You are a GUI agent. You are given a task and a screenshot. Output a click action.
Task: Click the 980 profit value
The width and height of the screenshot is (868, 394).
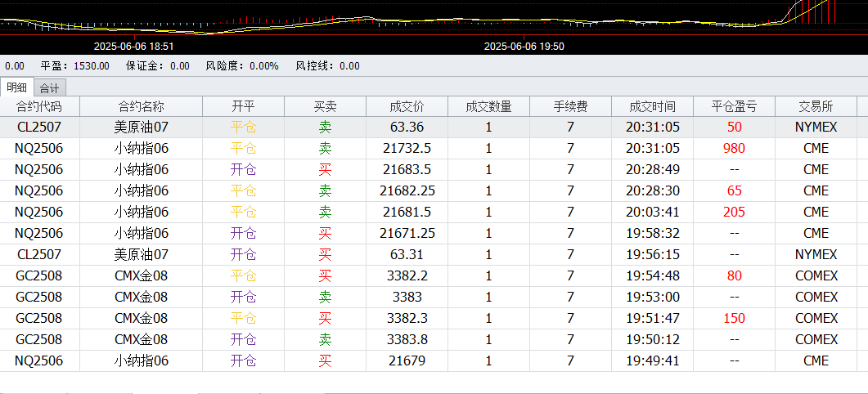click(x=734, y=148)
